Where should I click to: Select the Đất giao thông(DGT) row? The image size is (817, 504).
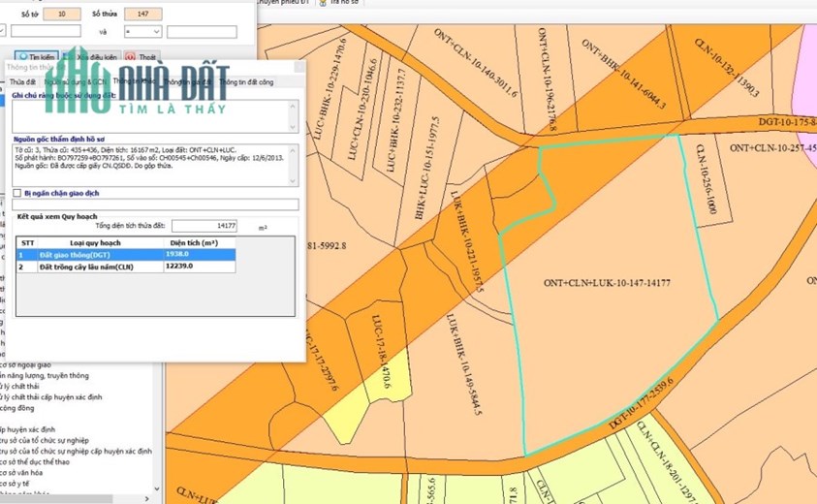point(126,254)
